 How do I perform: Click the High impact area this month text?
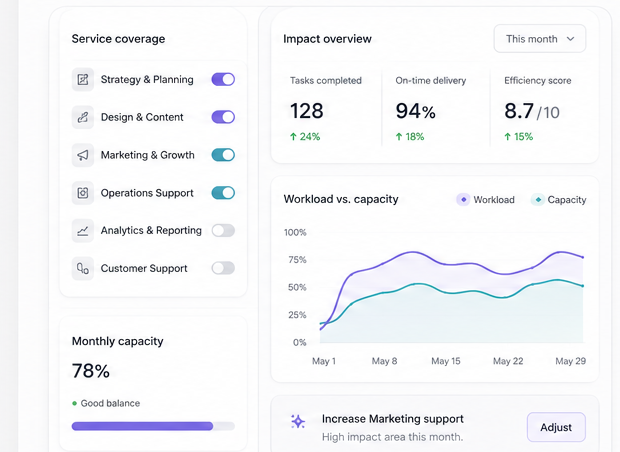[392, 437]
